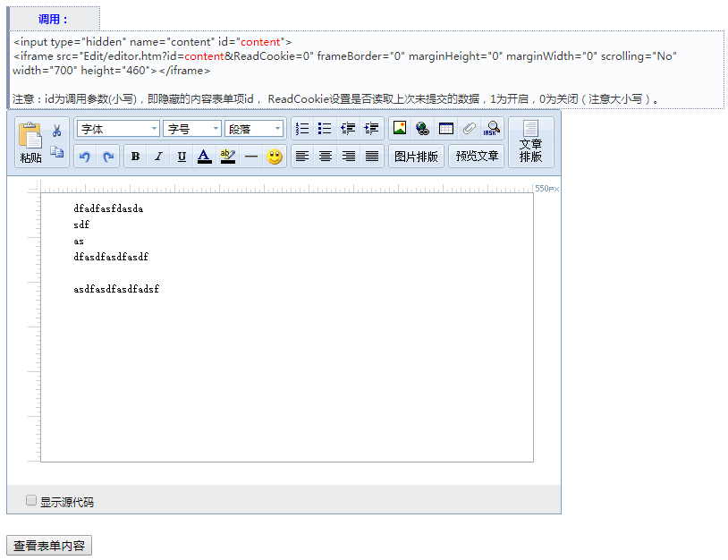Insert a bulleted list
Image resolution: width=728 pixels, height=560 pixels.
point(325,129)
